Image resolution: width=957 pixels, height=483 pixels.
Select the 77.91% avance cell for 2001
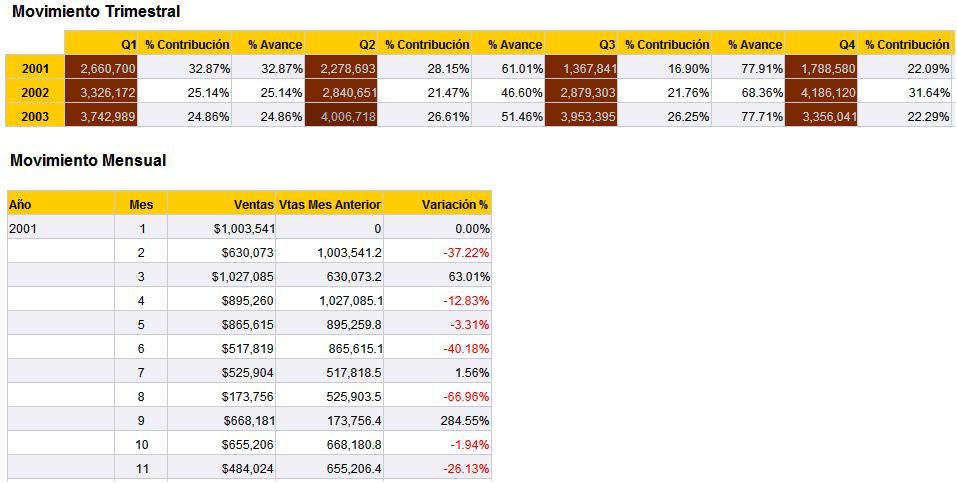(x=749, y=68)
